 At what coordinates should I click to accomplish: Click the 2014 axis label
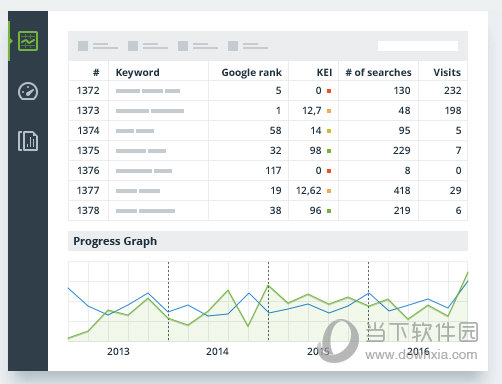pos(217,351)
